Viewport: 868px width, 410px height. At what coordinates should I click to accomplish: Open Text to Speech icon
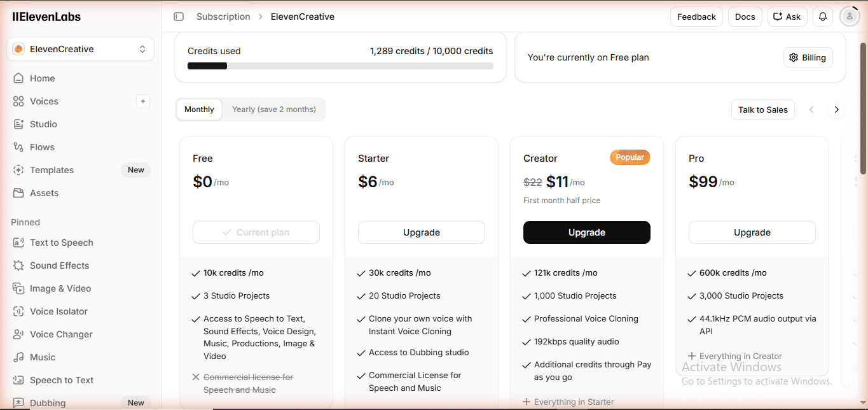tap(18, 243)
